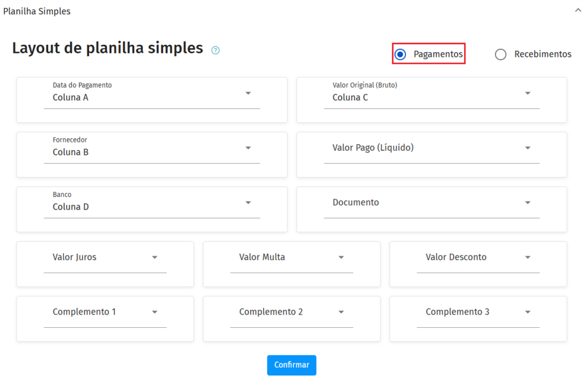Select the Pagamentos radio option
This screenshot has width=588, height=380.
(400, 54)
